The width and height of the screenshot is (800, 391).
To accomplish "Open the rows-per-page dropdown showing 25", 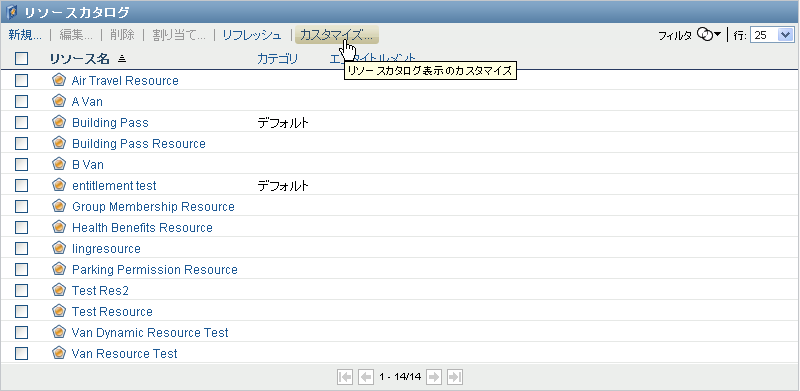I will tap(772, 35).
